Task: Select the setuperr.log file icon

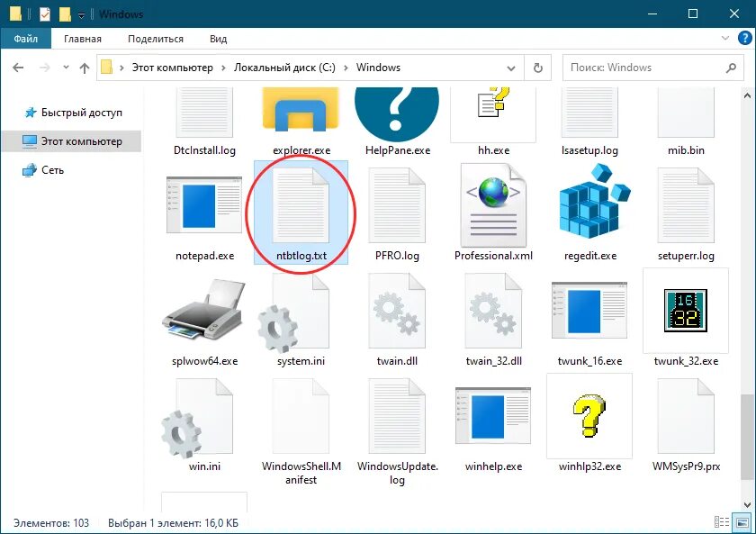Action: pos(686,205)
